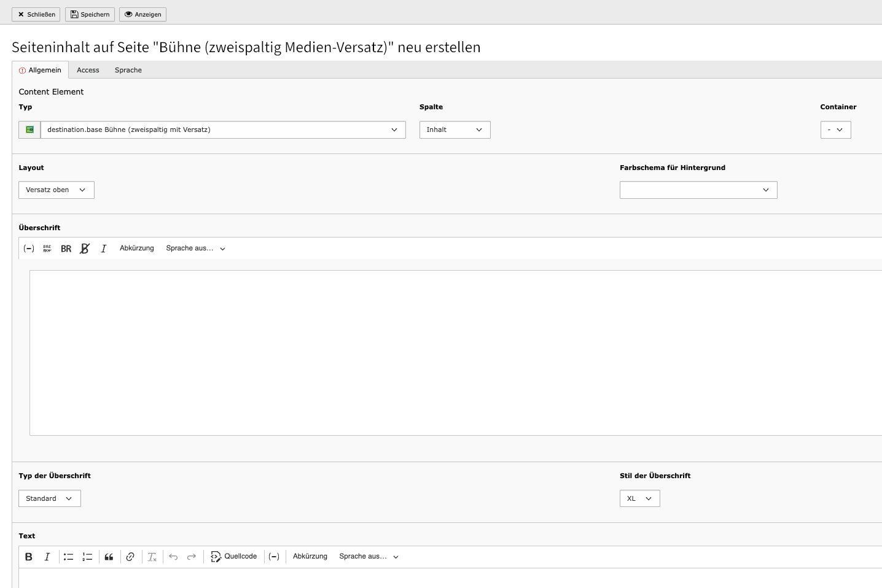Toggle bold in the Text editor toolbar
The width and height of the screenshot is (882, 588).
pyautogui.click(x=29, y=557)
